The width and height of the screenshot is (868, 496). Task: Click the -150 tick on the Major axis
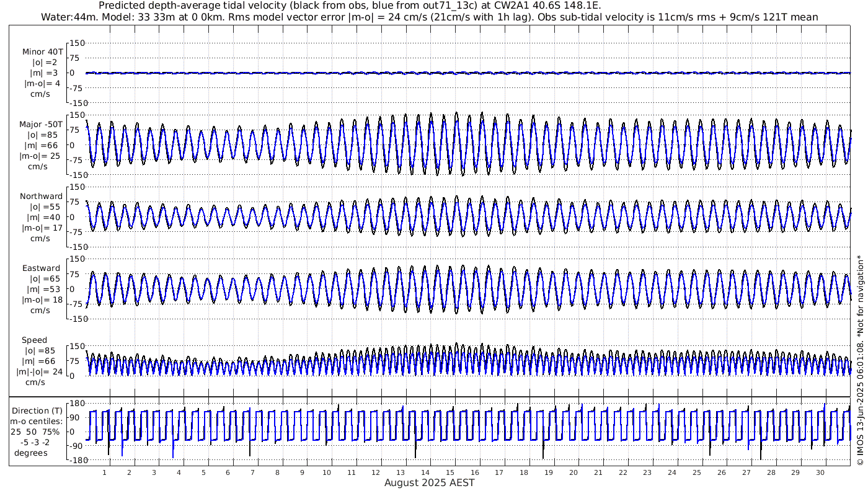click(x=76, y=175)
